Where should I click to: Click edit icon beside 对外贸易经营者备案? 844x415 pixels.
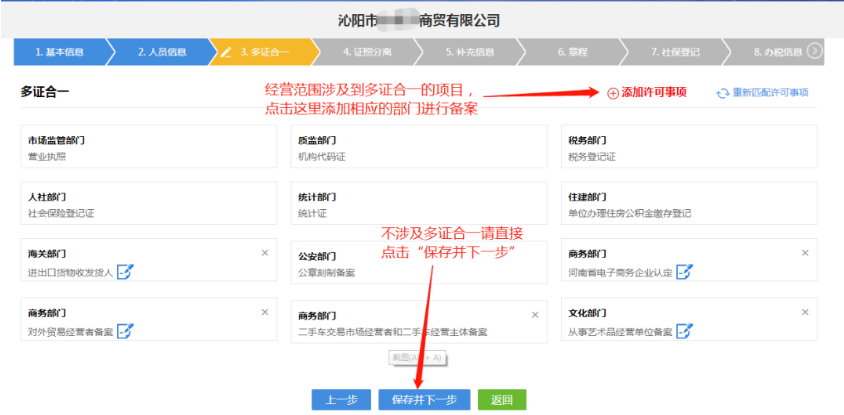(125, 330)
